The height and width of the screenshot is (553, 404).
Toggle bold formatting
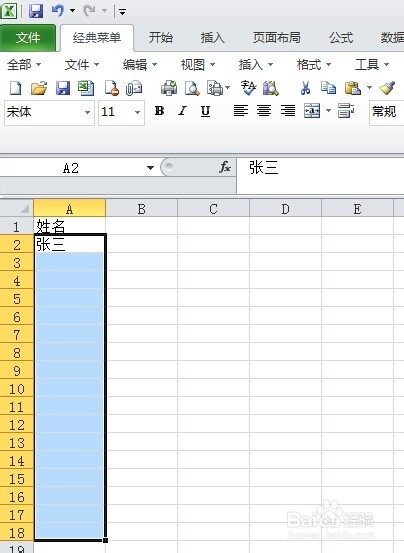159,111
